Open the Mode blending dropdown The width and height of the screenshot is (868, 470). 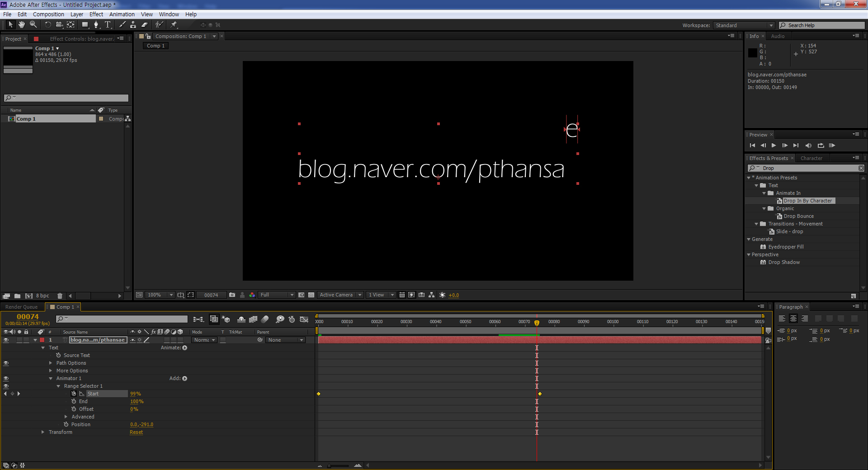pyautogui.click(x=205, y=340)
